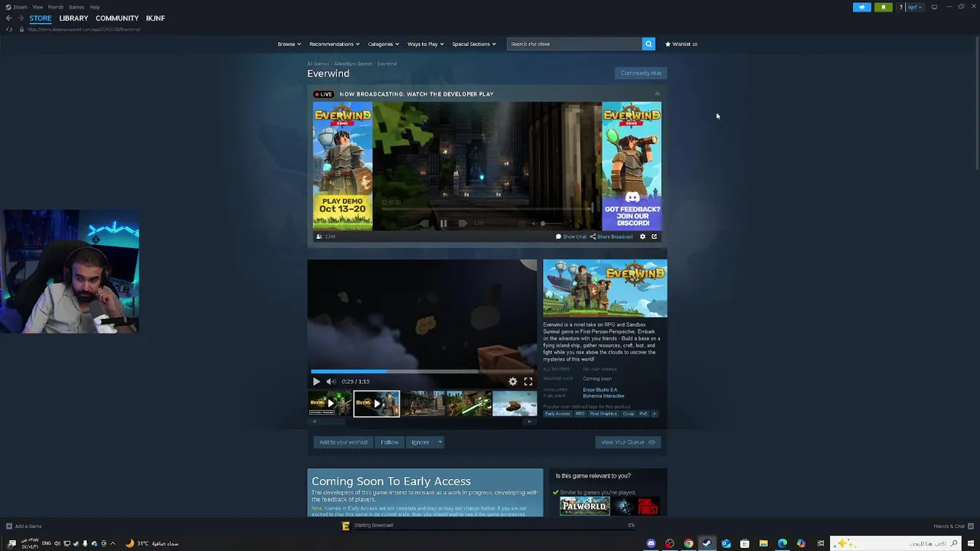This screenshot has width=980, height=551.
Task: Expand the Browse dropdown
Action: click(289, 44)
